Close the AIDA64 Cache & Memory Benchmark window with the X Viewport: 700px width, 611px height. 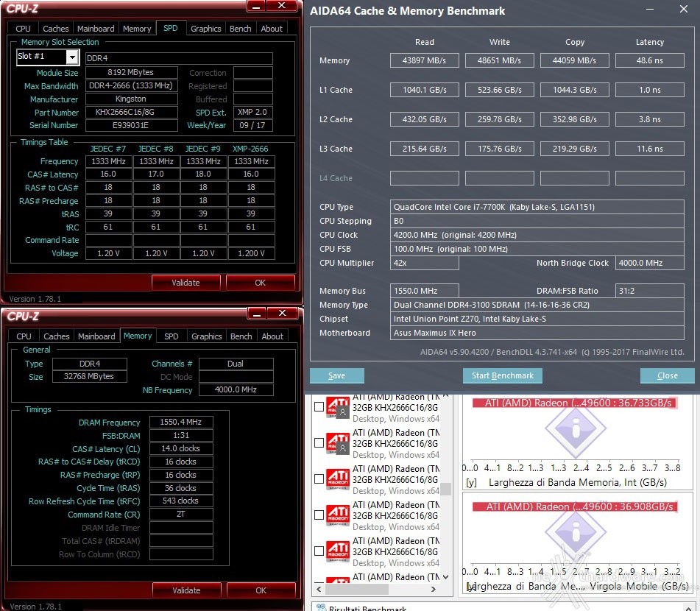pos(684,10)
